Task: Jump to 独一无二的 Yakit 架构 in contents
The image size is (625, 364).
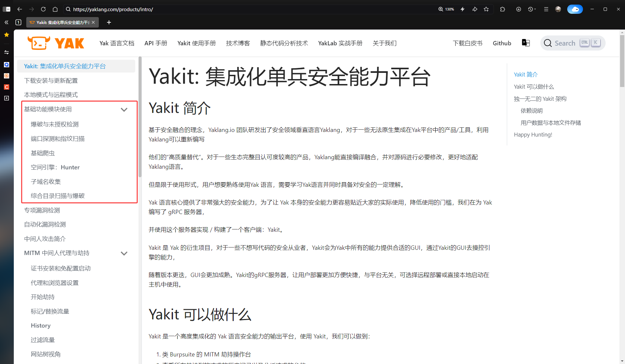Action: (540, 98)
